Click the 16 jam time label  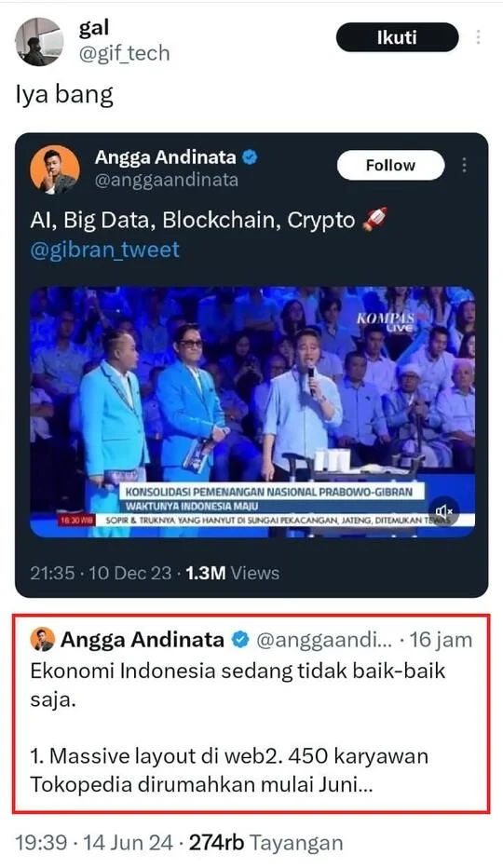coord(441,640)
